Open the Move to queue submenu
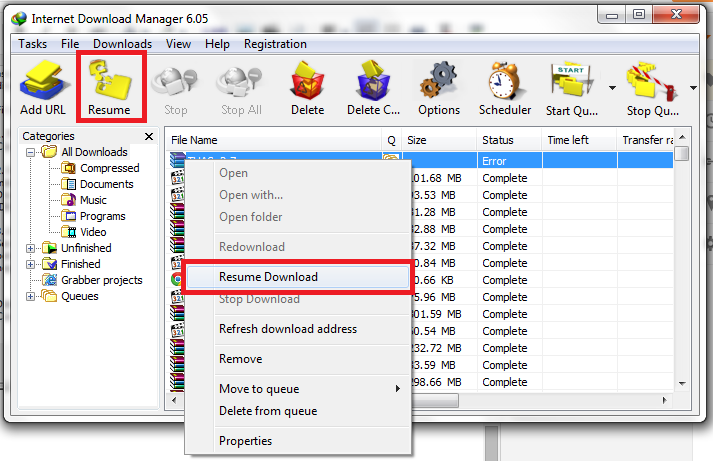Screen dimensions: 713x461 [297, 389]
